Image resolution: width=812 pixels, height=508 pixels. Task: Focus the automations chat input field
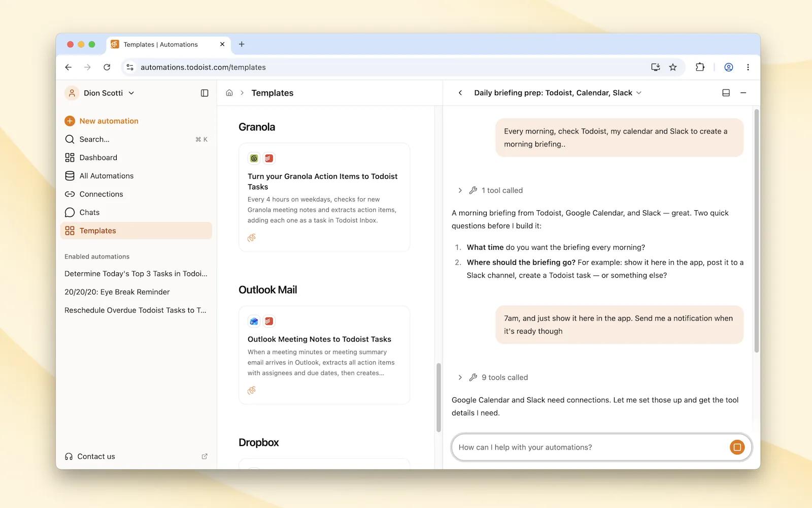tap(591, 448)
